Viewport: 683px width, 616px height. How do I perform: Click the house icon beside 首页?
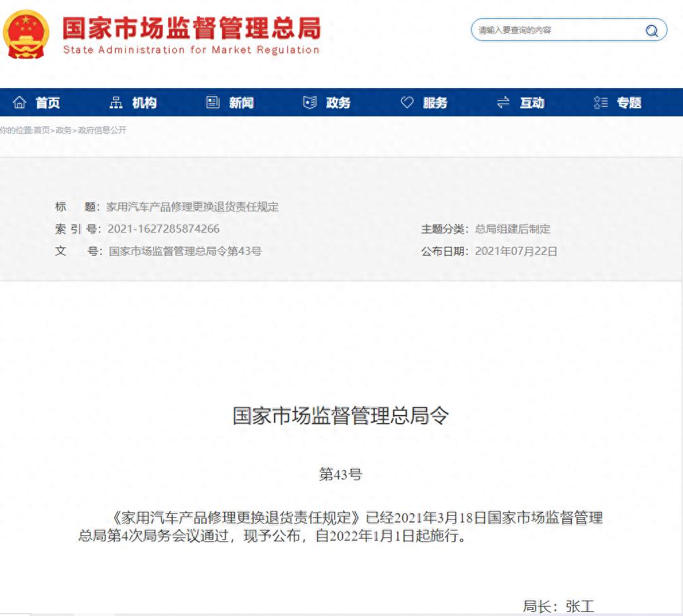point(20,102)
